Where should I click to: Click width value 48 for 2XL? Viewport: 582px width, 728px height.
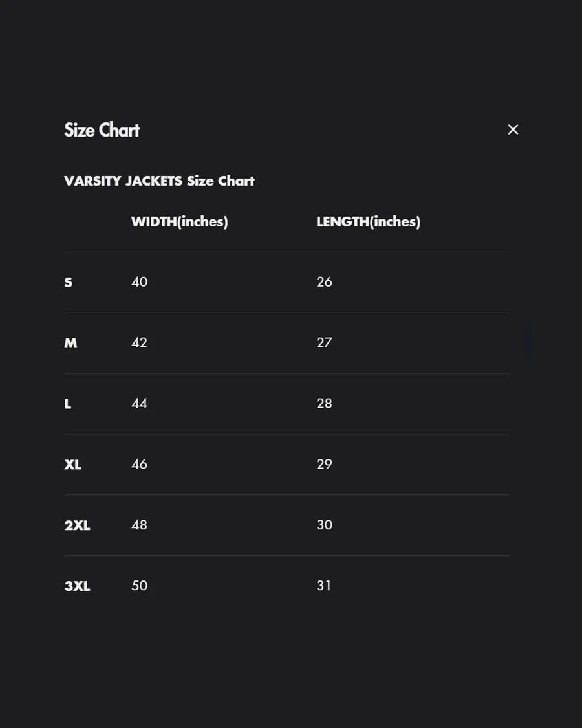(139, 525)
